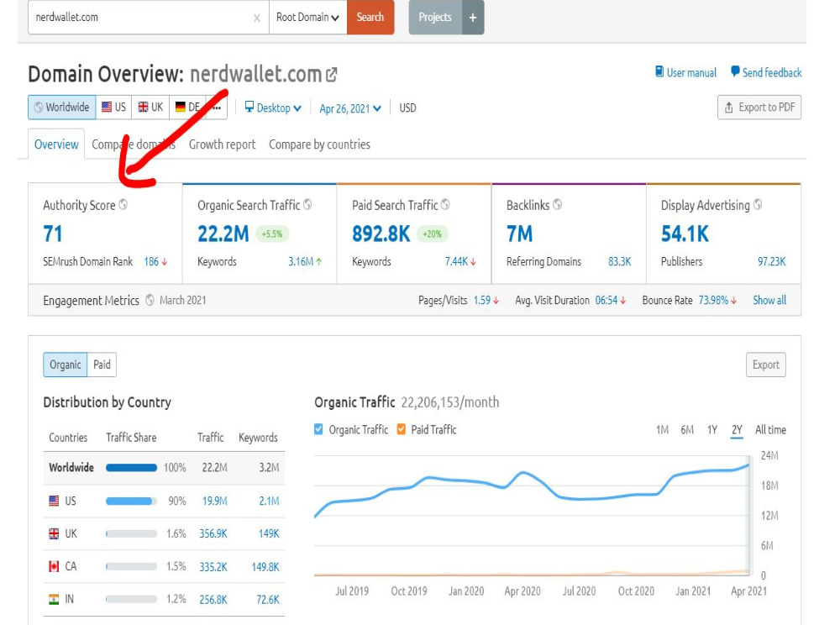Screen dimensions: 840x630
Task: Open US traffic value 19.9M
Action: (x=214, y=501)
